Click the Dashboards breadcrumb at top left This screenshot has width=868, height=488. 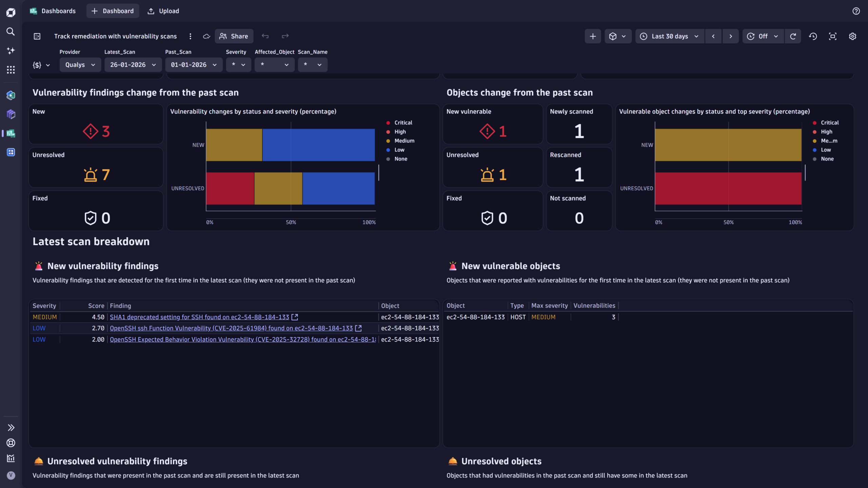click(x=58, y=11)
